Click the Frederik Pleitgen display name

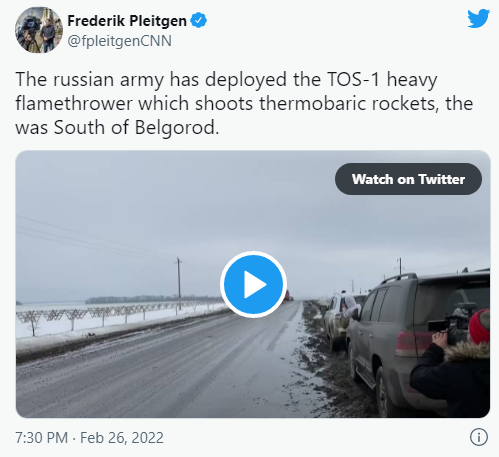(127, 21)
